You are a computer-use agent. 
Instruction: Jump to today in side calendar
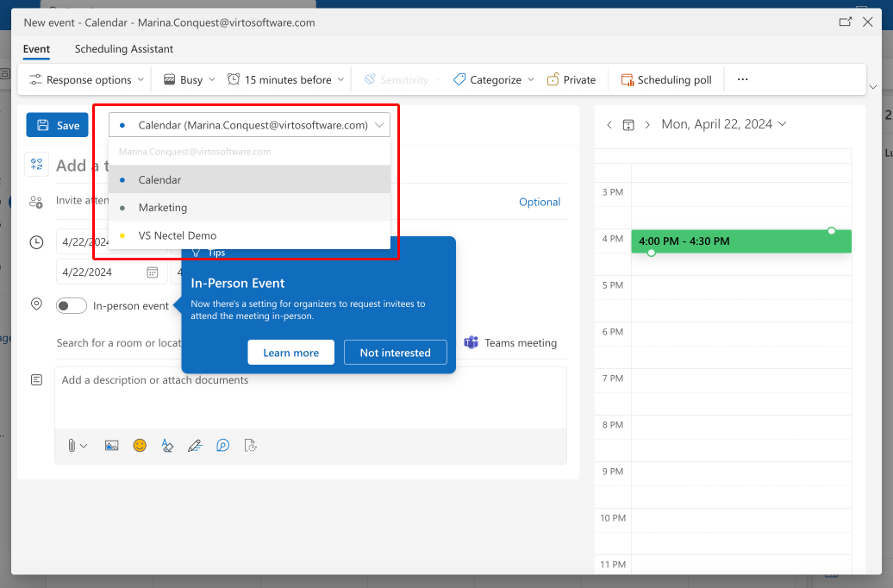coord(628,125)
